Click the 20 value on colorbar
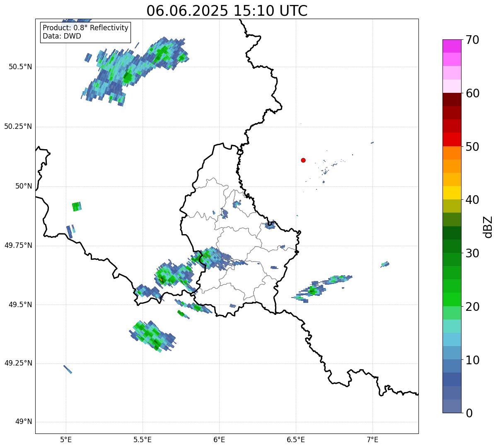Image resolution: width=498 pixels, height=448 pixels. 472,307
